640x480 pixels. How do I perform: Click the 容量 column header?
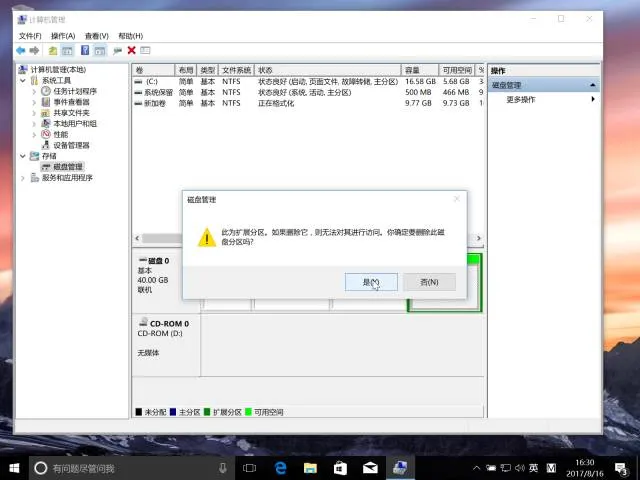[420, 70]
